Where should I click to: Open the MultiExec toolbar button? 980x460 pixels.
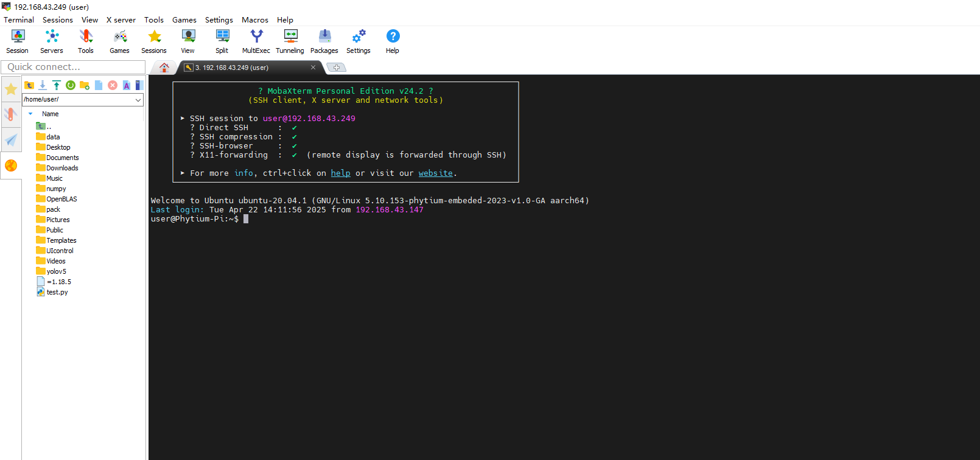pyautogui.click(x=256, y=42)
